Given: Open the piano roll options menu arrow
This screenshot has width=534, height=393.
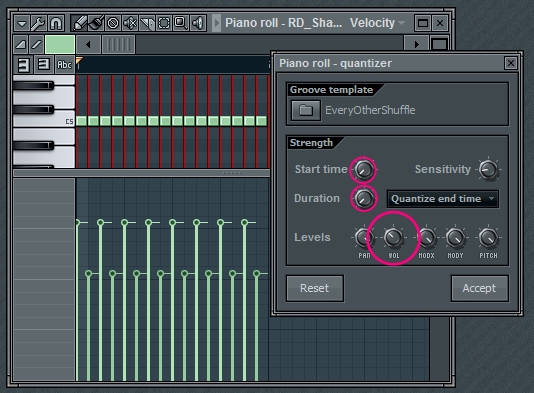Looking at the screenshot, I should (x=22, y=23).
